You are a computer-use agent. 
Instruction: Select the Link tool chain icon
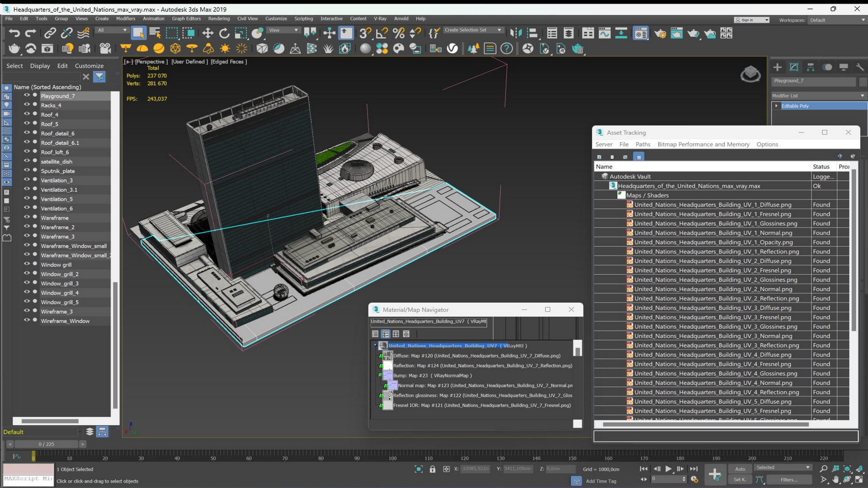[x=50, y=33]
